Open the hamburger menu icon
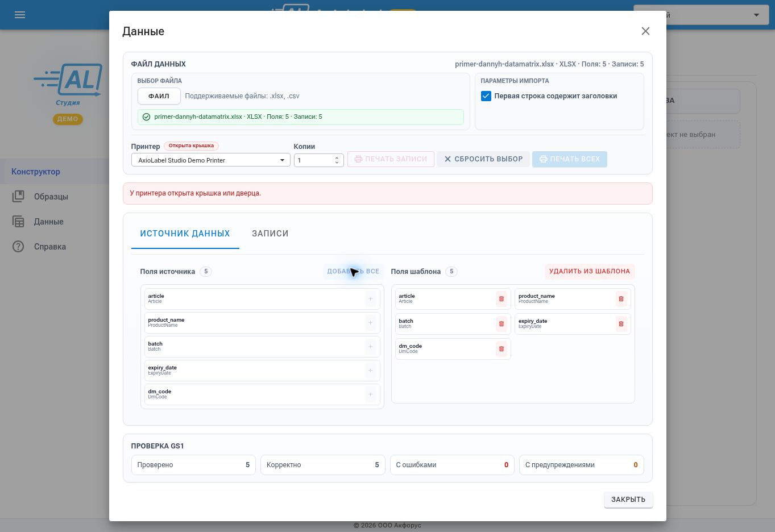The height and width of the screenshot is (532, 775). (20, 15)
